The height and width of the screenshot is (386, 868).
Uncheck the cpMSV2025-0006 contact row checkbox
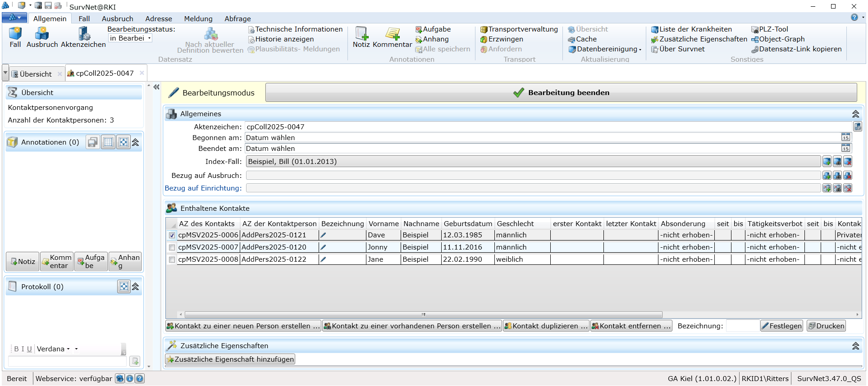coord(172,235)
